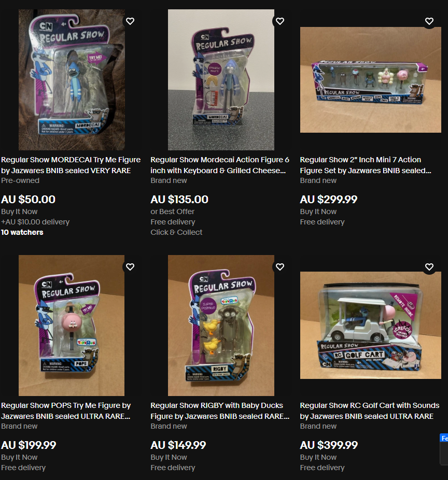Image resolution: width=448 pixels, height=480 pixels.
Task: Open Mordecai Action Figure 6 inch listing title
Action: tap(220, 165)
